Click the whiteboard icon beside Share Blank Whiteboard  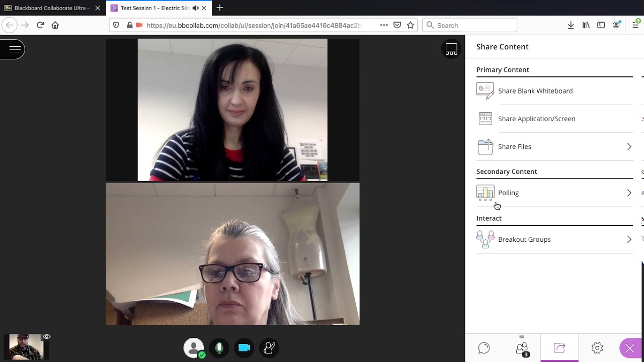(486, 91)
